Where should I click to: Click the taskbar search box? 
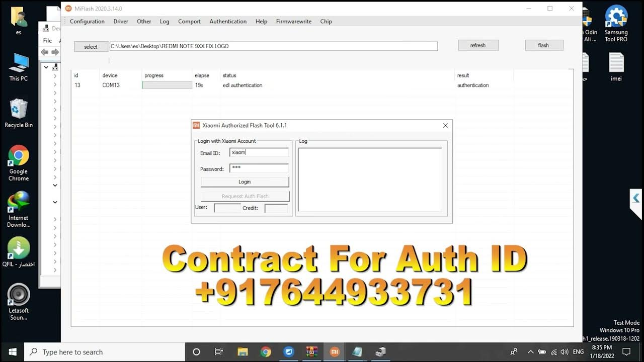coord(105,352)
